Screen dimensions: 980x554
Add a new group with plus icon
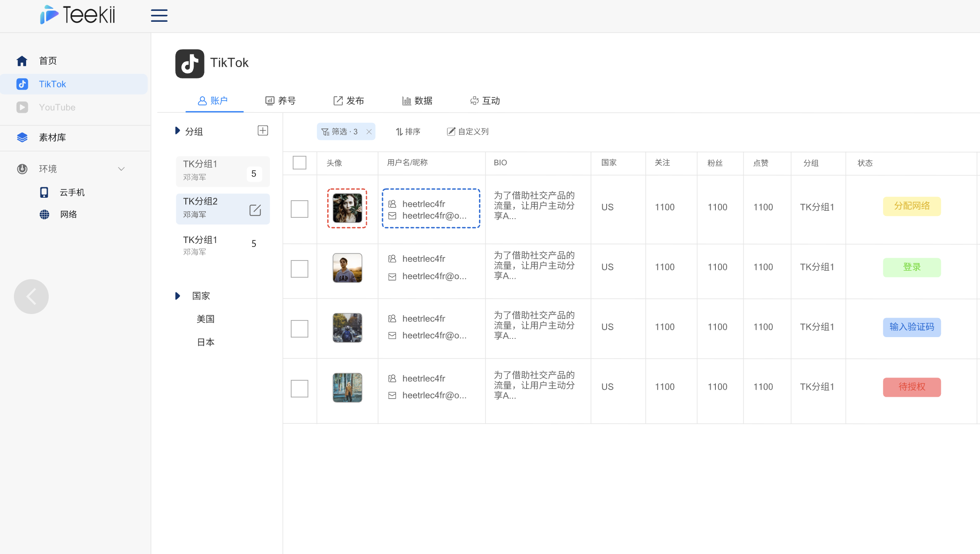(263, 131)
